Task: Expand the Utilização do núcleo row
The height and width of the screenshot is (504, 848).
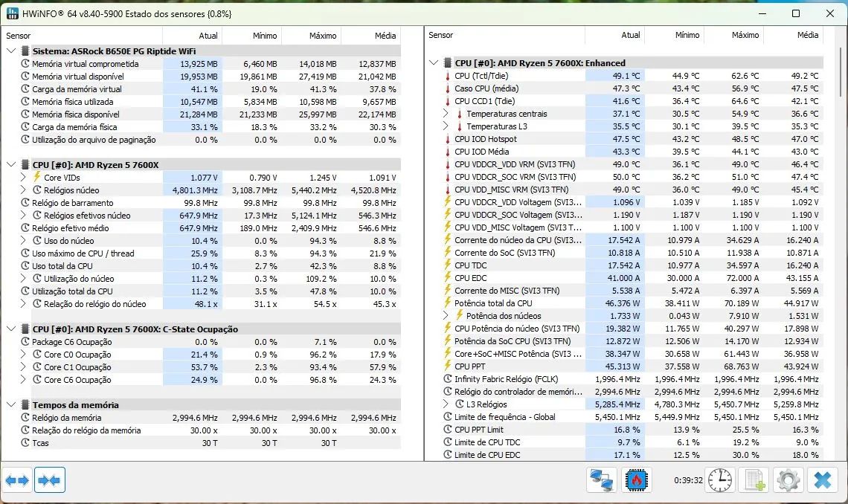Action: [23, 279]
